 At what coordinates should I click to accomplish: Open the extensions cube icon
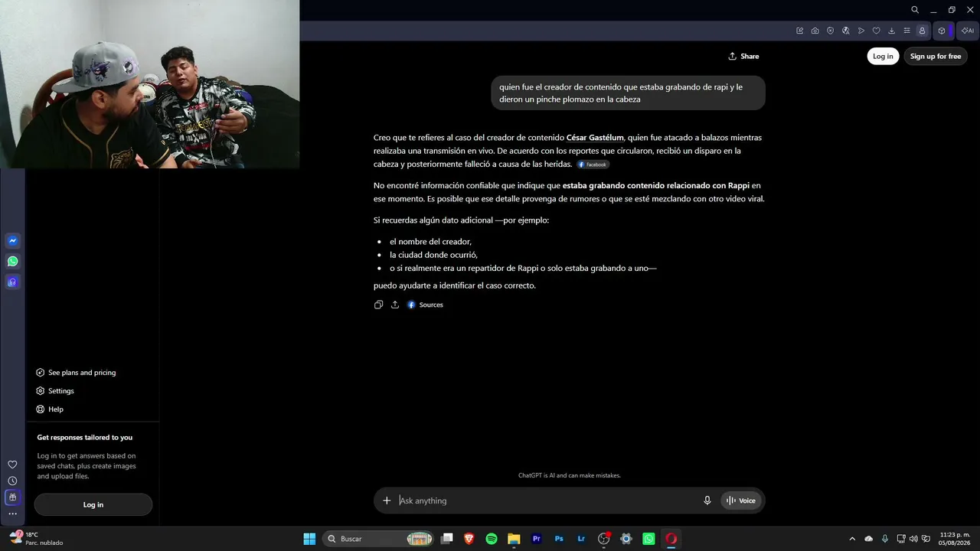(x=942, y=31)
